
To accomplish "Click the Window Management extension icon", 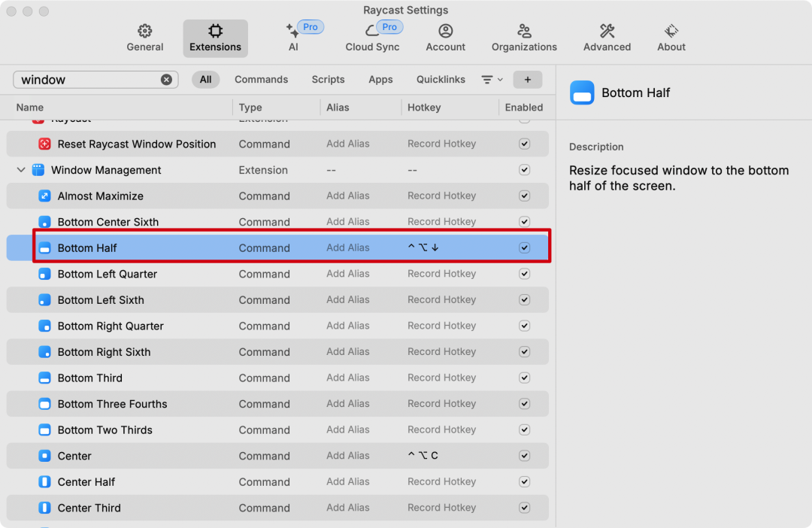I will coord(38,170).
